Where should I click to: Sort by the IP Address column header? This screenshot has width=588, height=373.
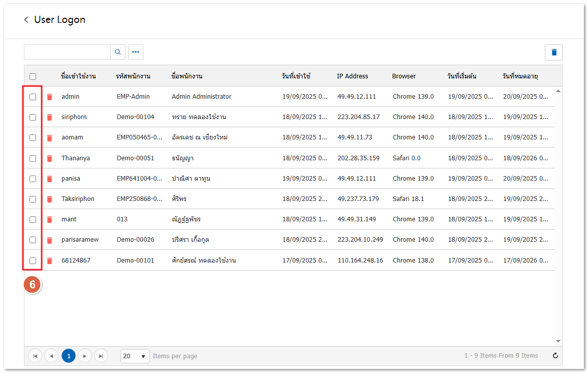tap(352, 76)
